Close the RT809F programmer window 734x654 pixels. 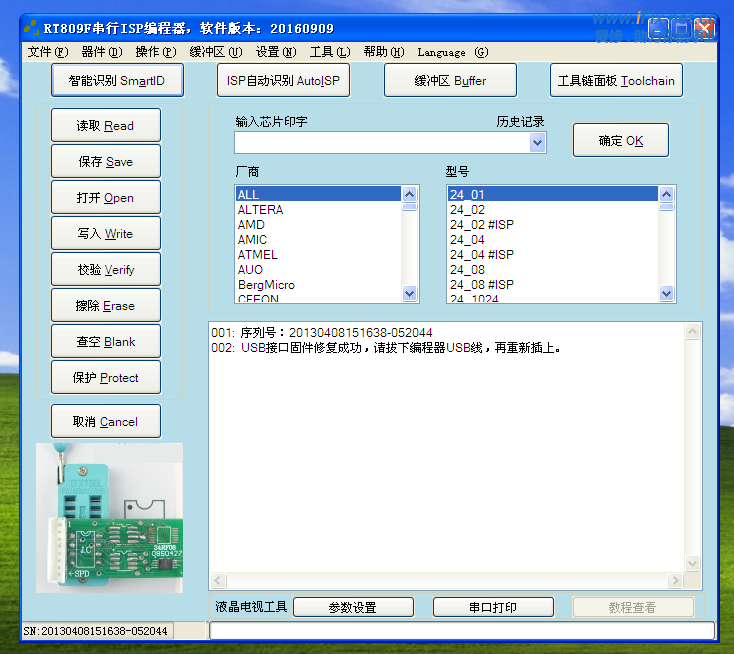pyautogui.click(x=704, y=29)
